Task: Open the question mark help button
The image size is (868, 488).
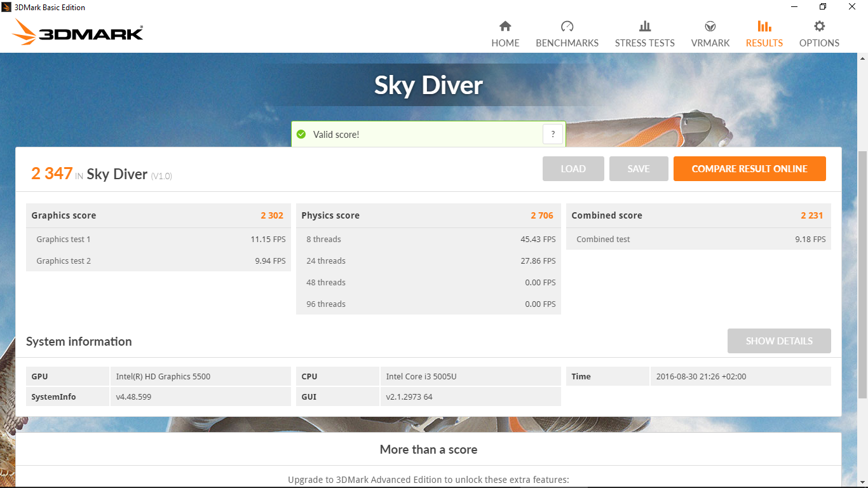Action: 552,134
